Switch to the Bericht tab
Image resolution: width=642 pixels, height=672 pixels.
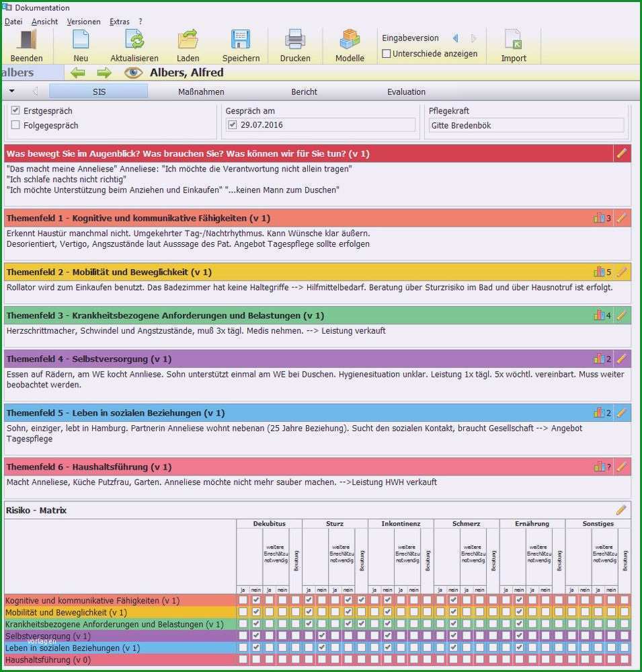coord(304,91)
